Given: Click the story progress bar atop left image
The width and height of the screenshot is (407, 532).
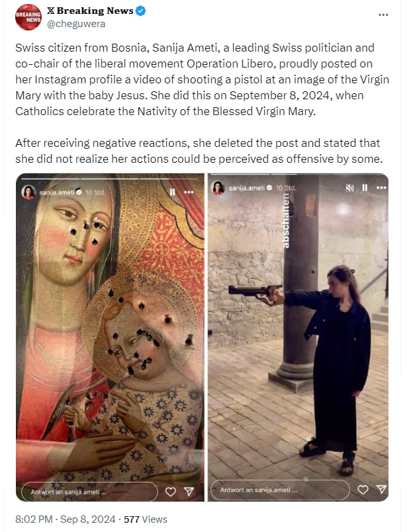Looking at the screenshot, I should (110, 179).
